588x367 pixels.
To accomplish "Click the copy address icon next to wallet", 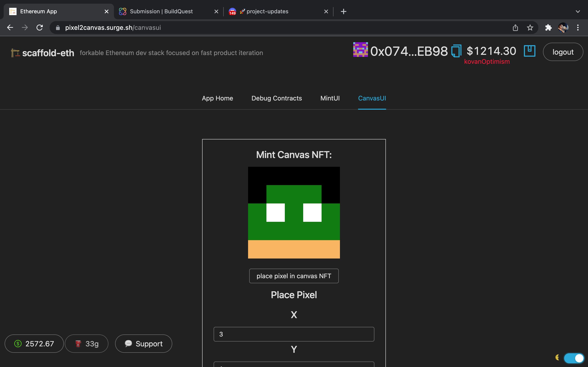I will click(x=456, y=51).
